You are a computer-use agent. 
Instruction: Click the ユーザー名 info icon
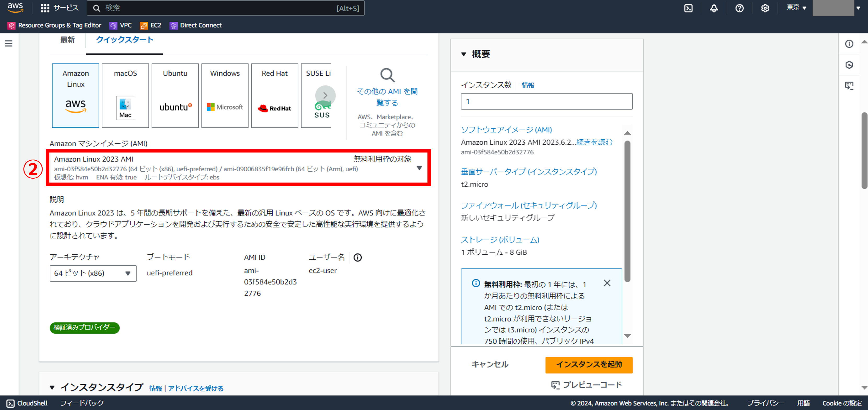(x=357, y=257)
